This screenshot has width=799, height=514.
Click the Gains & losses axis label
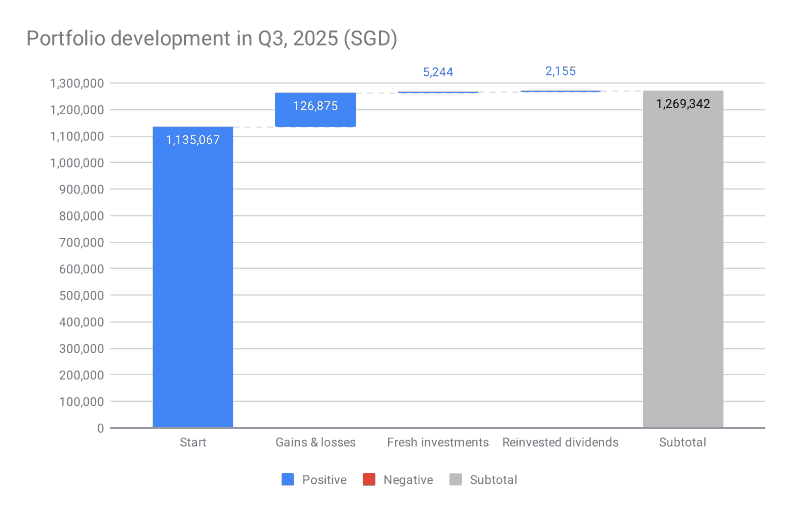(315, 442)
